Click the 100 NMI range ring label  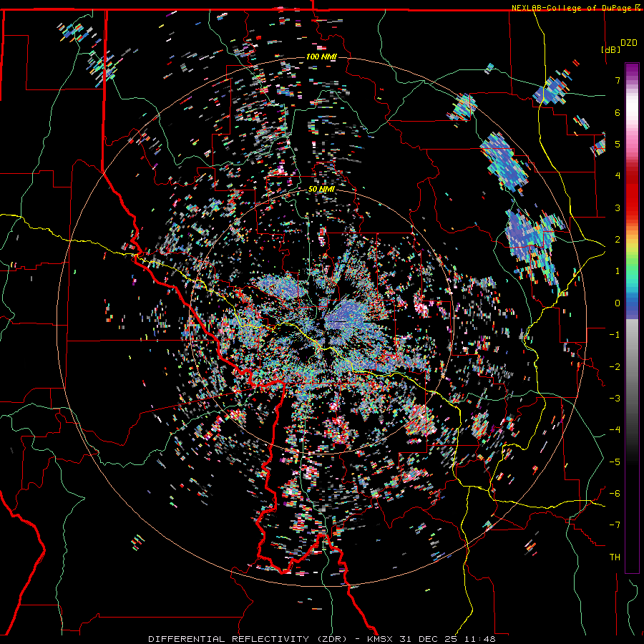321,57
